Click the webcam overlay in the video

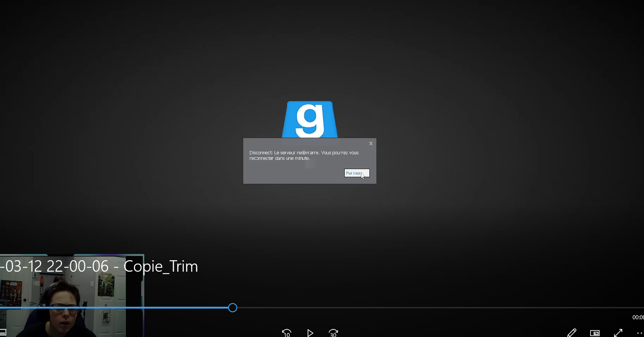point(72,296)
